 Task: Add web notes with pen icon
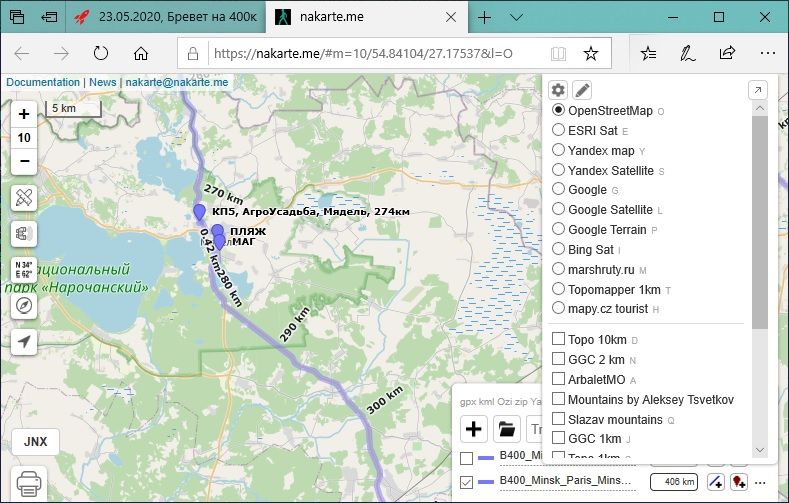(x=687, y=53)
